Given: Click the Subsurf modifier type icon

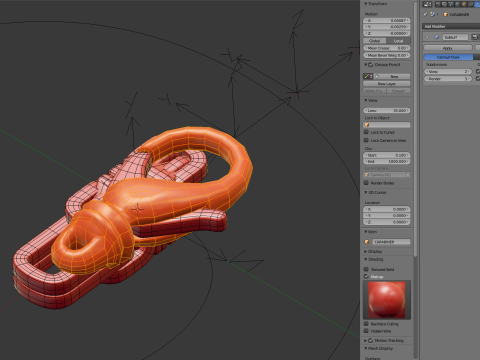Looking at the screenshot, I should click(437, 37).
